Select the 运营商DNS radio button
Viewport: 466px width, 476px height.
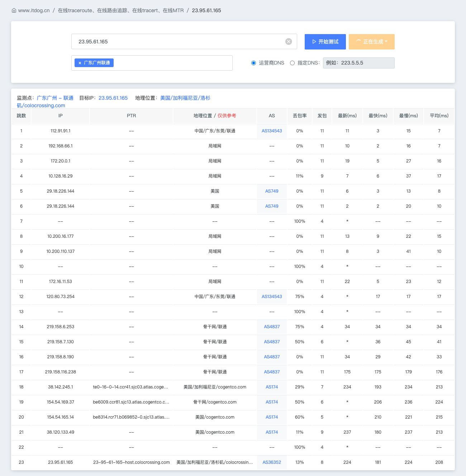coord(253,63)
